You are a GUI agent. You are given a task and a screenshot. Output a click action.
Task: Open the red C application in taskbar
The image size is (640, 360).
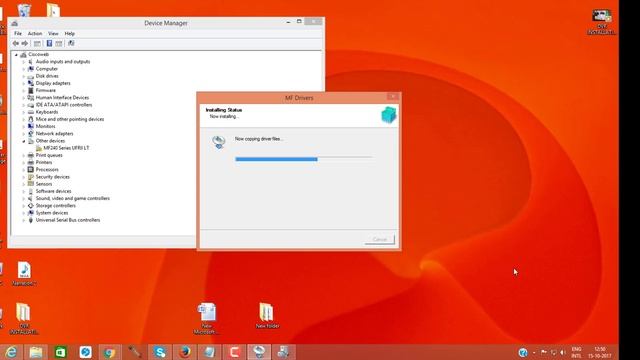[x=234, y=352]
